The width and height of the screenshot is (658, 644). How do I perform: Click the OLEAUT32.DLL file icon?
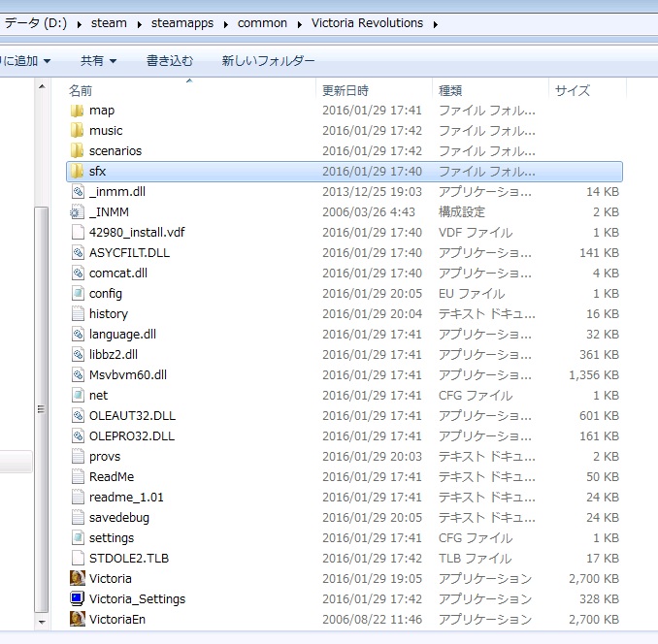tap(78, 415)
